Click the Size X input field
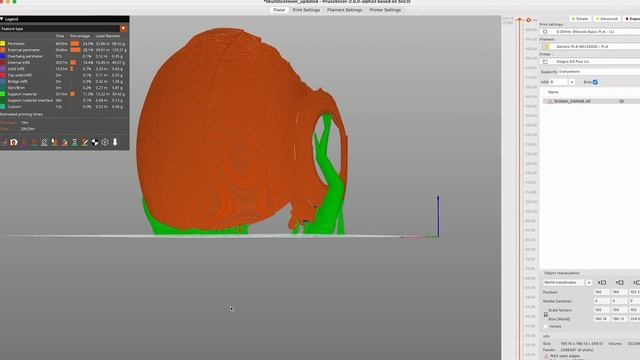 602,319
